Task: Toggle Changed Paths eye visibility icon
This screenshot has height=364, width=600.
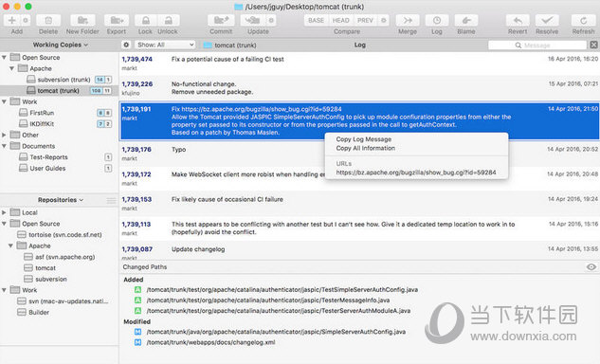Action: click(591, 267)
